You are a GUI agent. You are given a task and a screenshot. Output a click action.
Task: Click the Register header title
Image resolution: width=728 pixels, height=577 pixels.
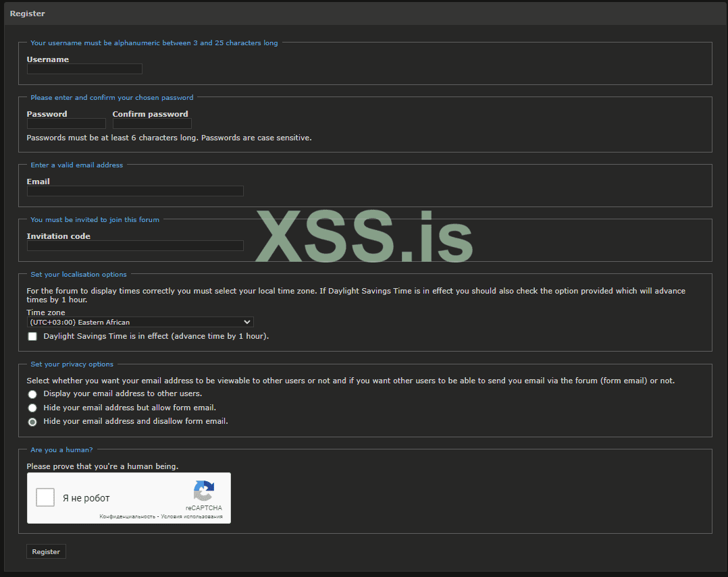[28, 13]
